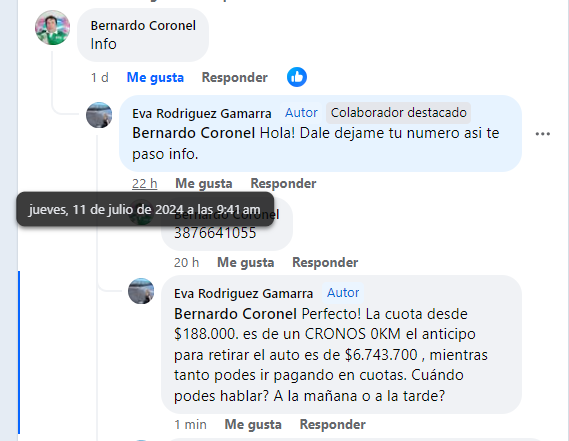Reply to the phone number comment
Viewport: 569px width, 441px height.
pos(325,262)
